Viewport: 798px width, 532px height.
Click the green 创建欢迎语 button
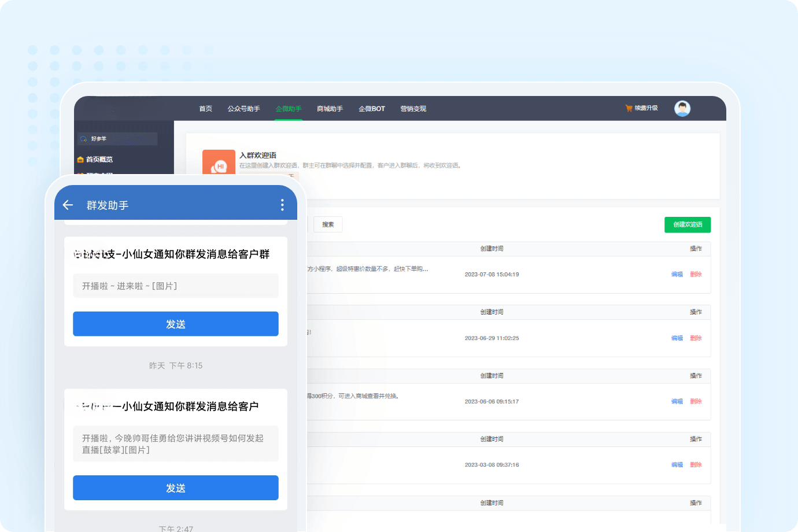click(x=687, y=224)
